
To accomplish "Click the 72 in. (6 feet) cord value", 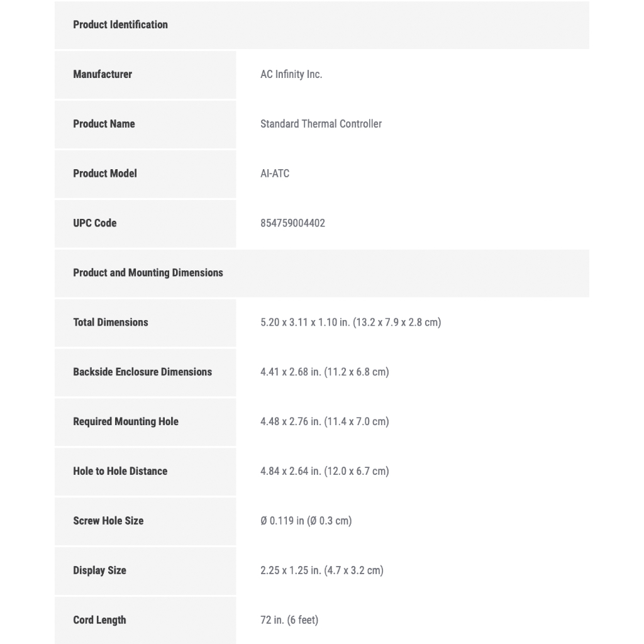I will point(289,621).
